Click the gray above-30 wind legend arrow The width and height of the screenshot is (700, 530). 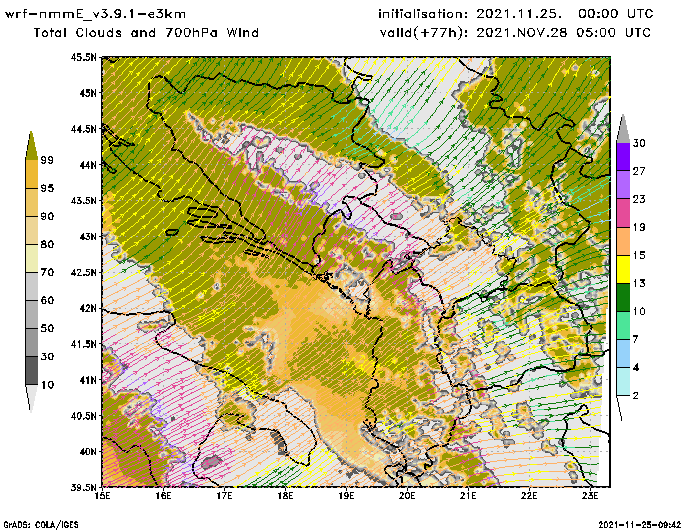623,129
